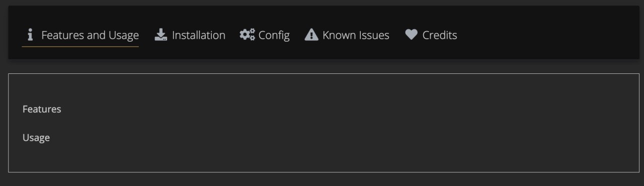The image size is (644, 186).
Task: Select the word Usage in Features and Usage
Action: point(123,35)
